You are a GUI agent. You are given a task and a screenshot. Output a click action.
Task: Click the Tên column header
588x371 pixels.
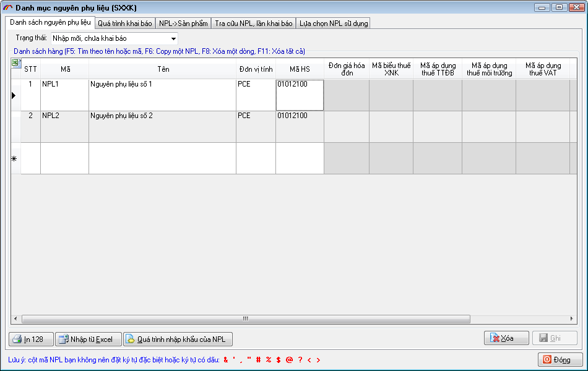[x=163, y=69]
